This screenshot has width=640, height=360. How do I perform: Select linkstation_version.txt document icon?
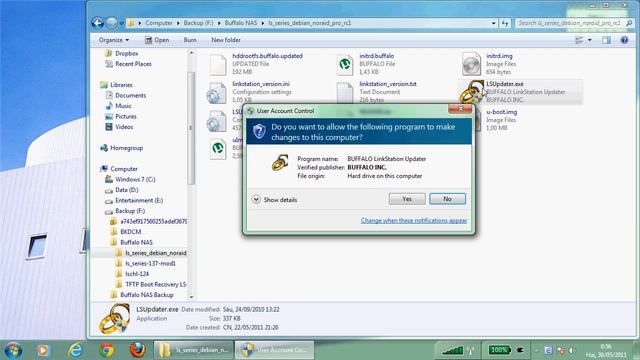[x=344, y=93]
